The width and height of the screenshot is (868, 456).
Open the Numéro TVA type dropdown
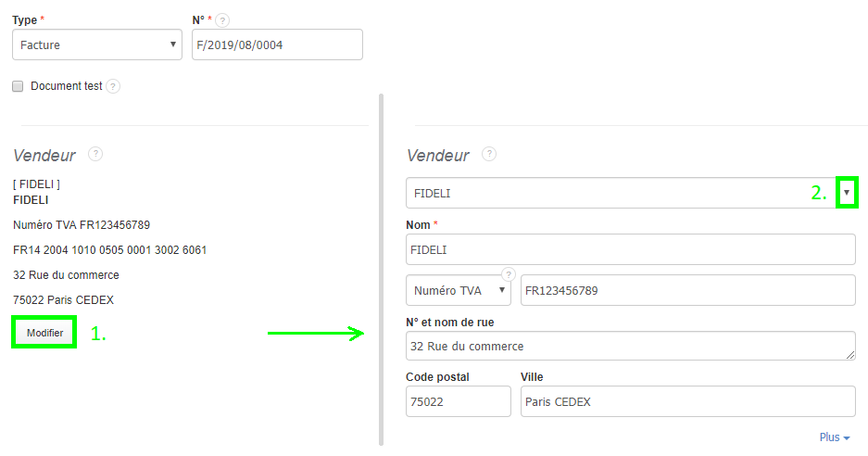[x=459, y=290]
